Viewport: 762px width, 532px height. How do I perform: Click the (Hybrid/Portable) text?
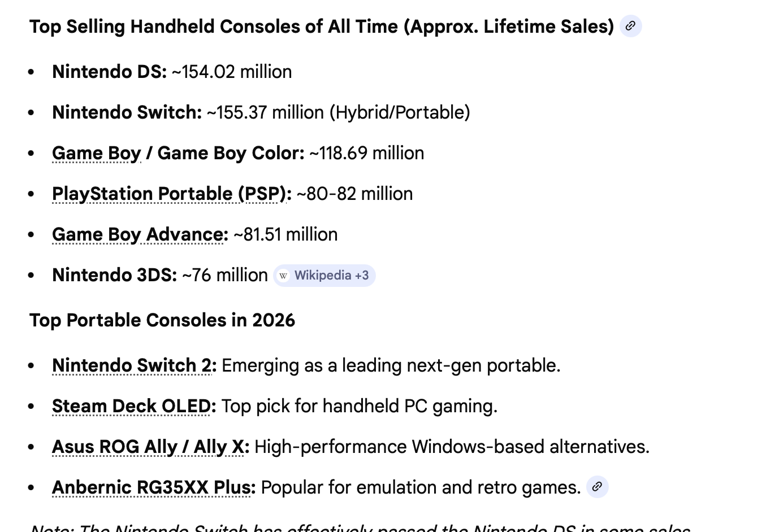tap(400, 112)
